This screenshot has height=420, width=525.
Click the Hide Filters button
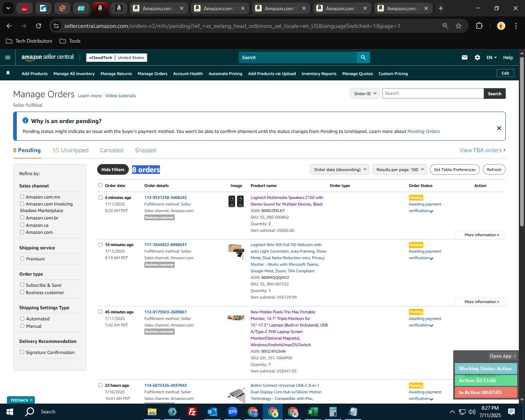pos(113,169)
